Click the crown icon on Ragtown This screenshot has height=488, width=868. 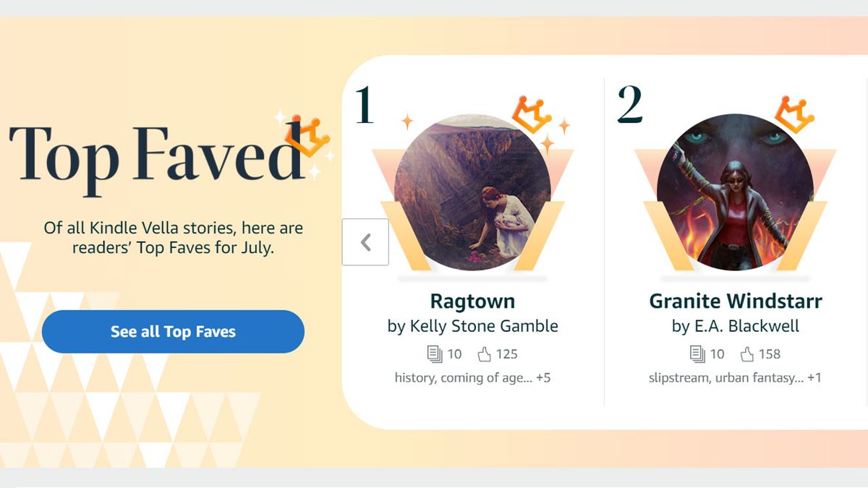531,114
